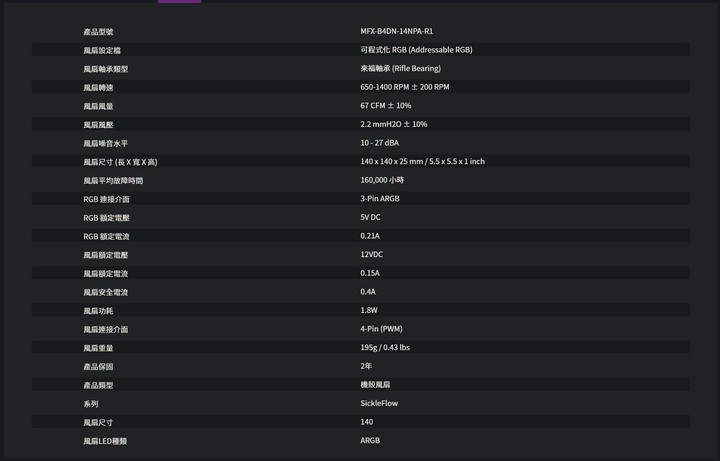Select the purple highlighted tab indicator
Image resolution: width=720 pixels, height=461 pixels.
tap(180, 1)
